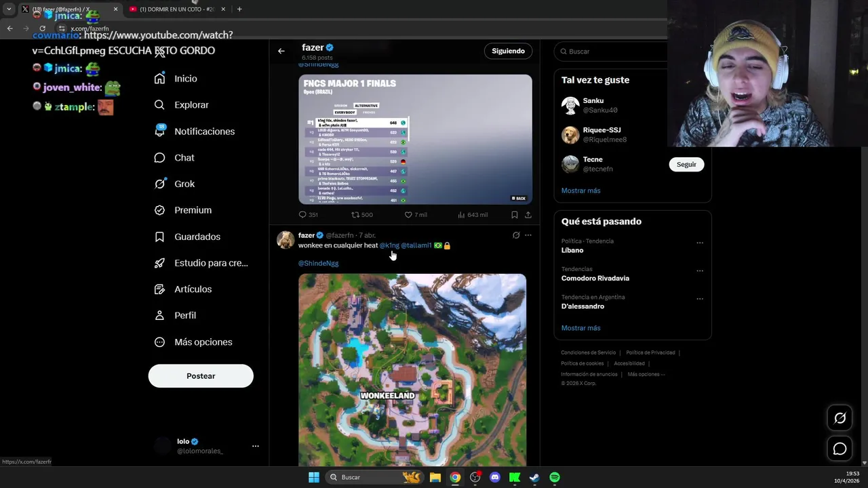Repost the tweet with 500 reposts
Screen dimensions: 868x488
pos(361,215)
